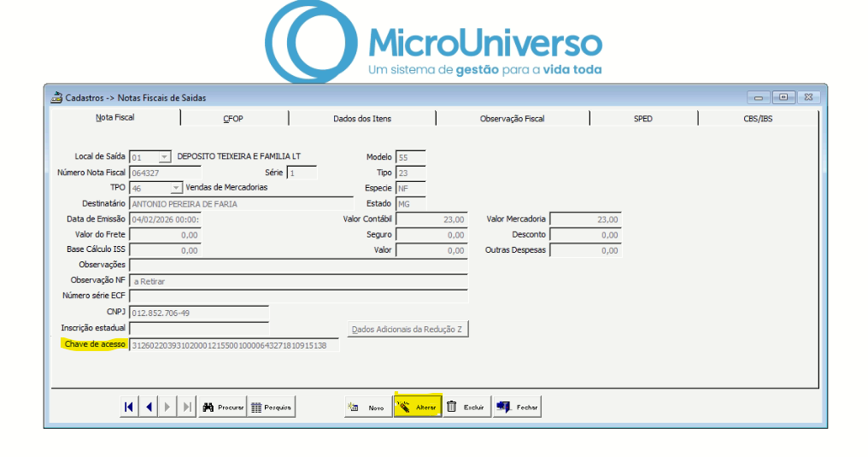
Task: Open the Pesquisa grid search button
Action: [271, 407]
